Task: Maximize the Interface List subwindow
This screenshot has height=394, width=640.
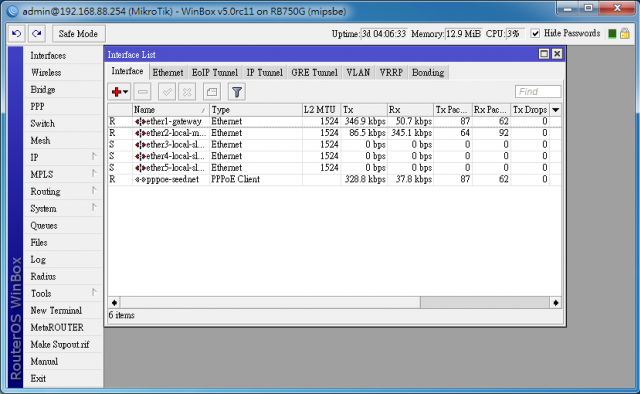Action: coord(544,54)
